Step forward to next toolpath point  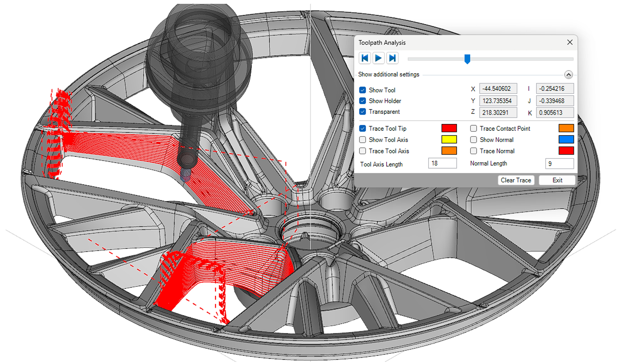click(392, 58)
